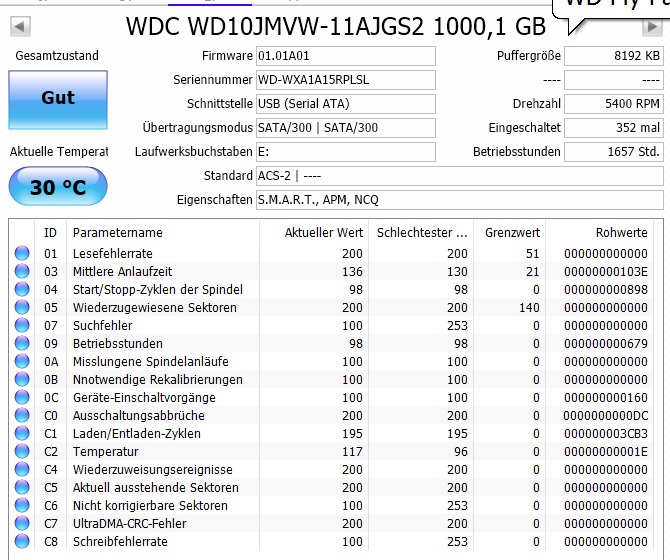
Task: Click the Gut health status button
Action: point(58,100)
